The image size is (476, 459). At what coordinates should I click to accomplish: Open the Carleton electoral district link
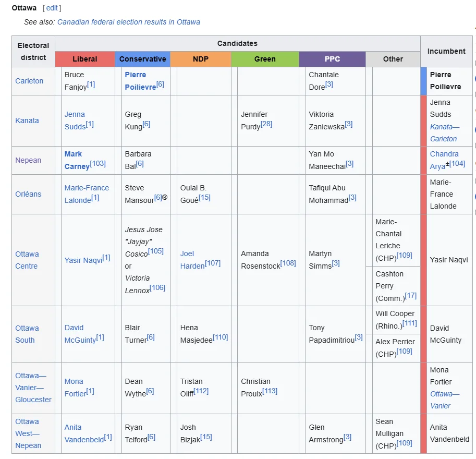coord(29,81)
